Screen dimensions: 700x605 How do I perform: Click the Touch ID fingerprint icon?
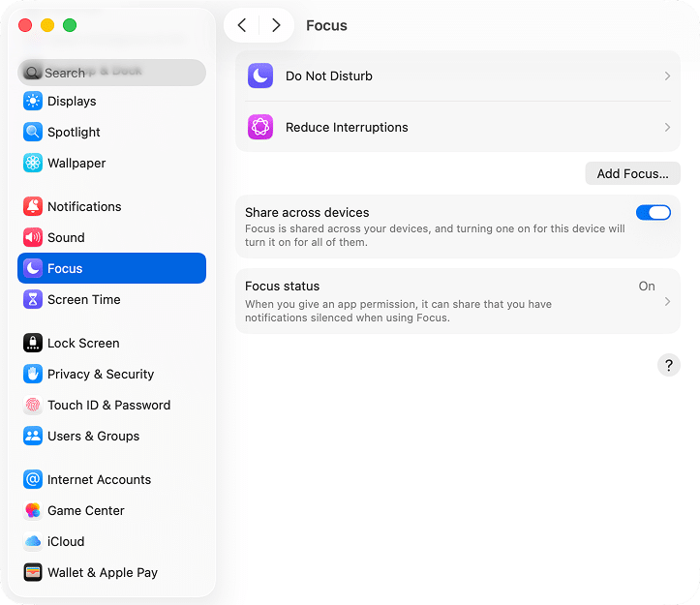point(33,405)
